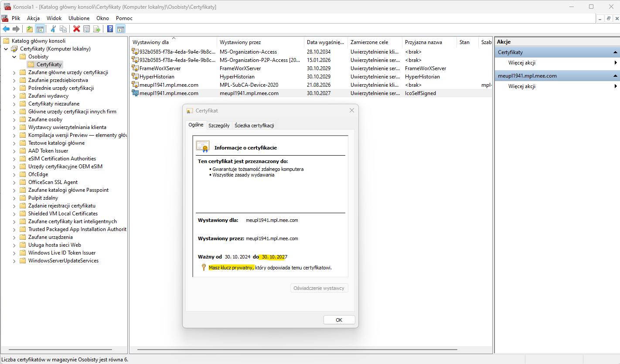Click the red X Delete icon
620x364 pixels.
point(77,29)
